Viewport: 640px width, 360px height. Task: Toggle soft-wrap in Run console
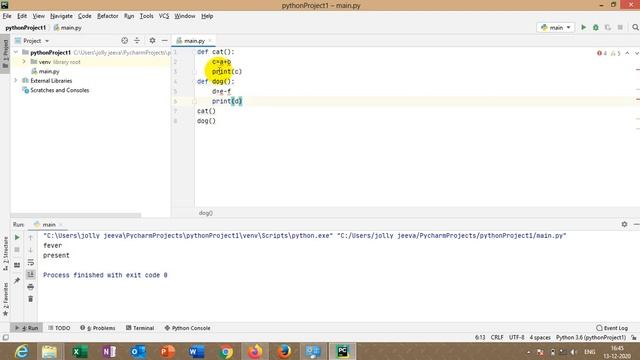coord(31,262)
